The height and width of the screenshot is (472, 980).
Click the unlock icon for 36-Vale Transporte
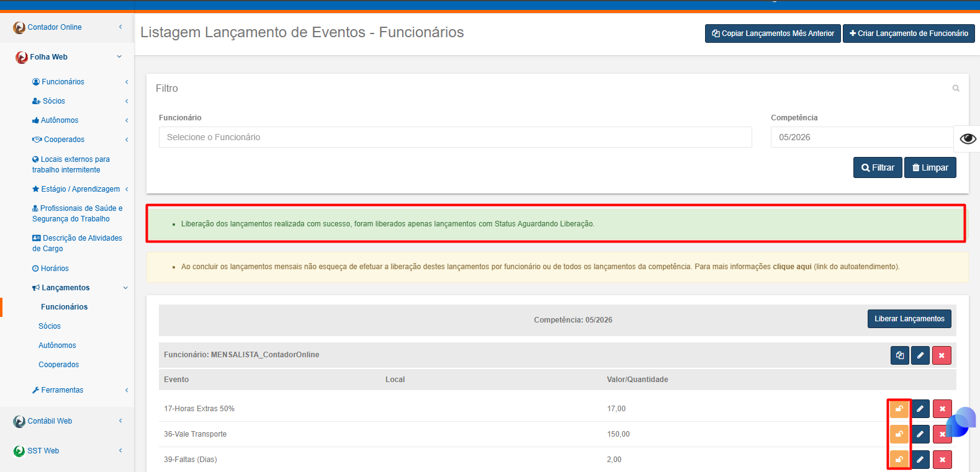899,434
